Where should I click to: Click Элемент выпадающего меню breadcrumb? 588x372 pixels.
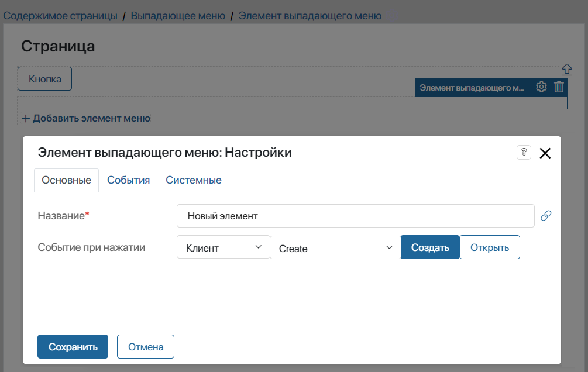(x=310, y=16)
